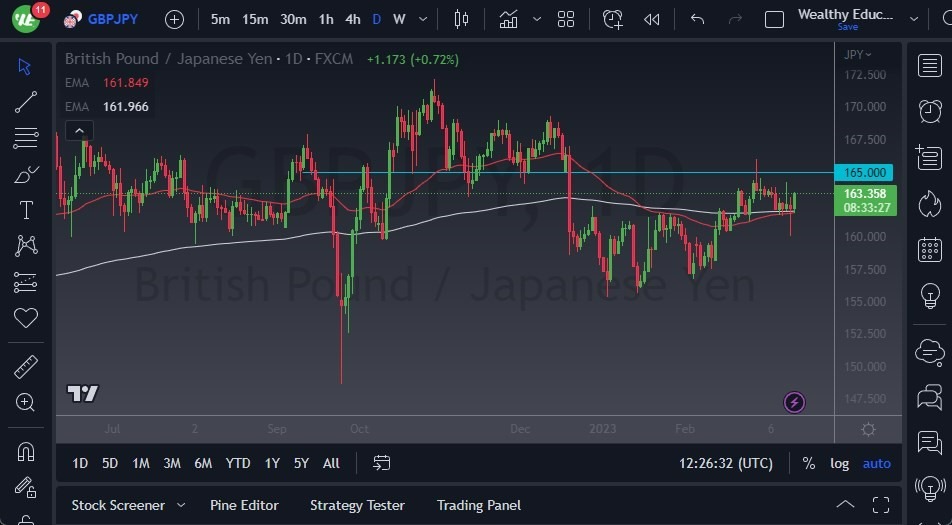Expand the indicators dropdown arrow
This screenshot has height=525, width=952.
point(537,19)
